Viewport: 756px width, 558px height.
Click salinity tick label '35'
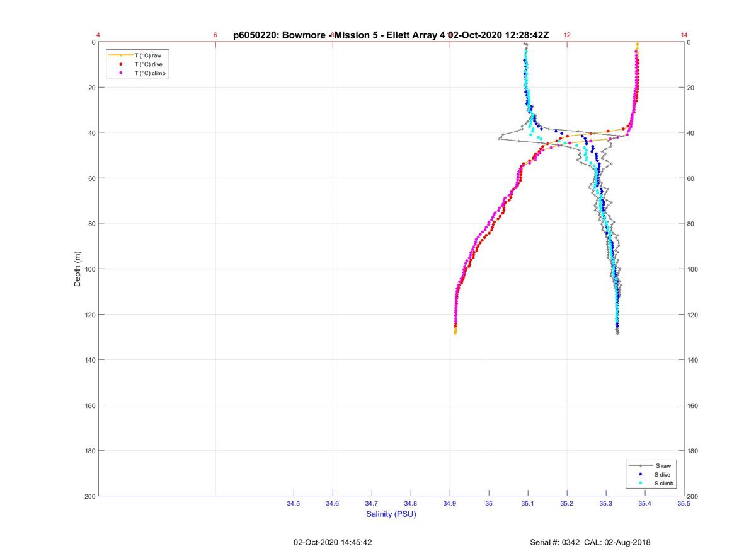click(489, 504)
